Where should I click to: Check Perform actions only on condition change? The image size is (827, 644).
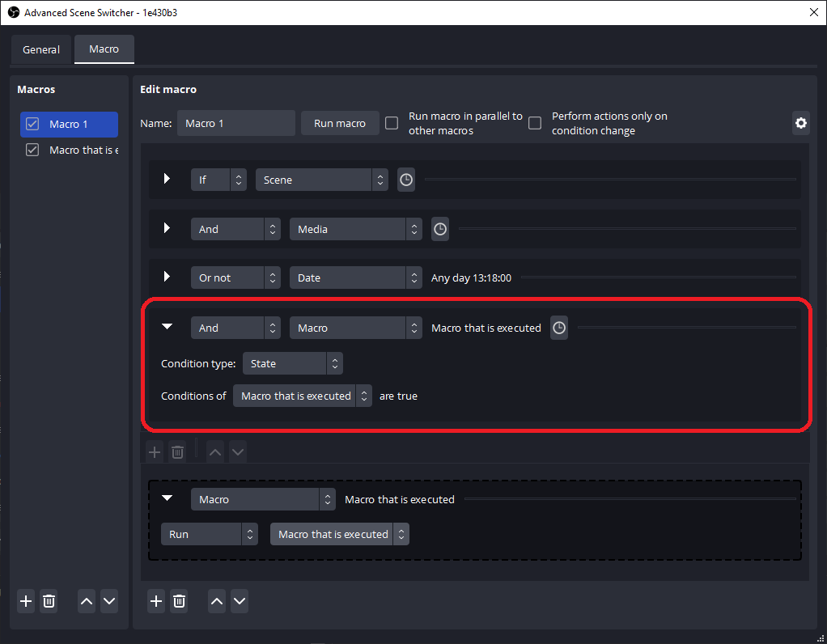(x=535, y=123)
